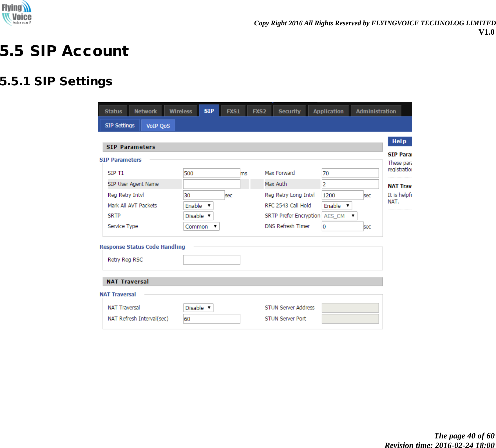Switch to the VoIP QoS sub-tab
Screen dimensions: 496x448
tap(158, 125)
